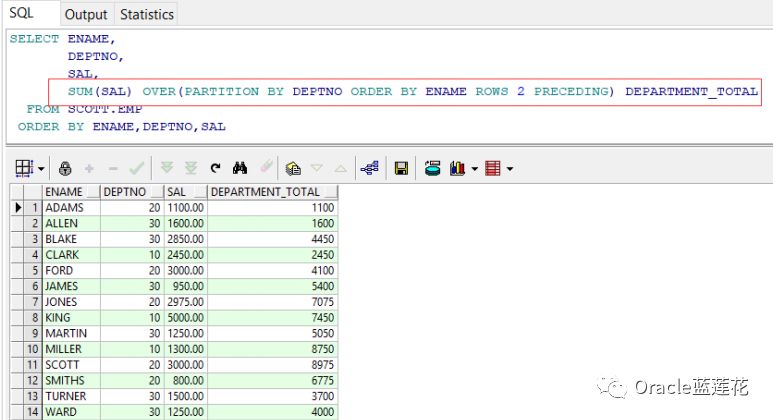Click the database export icon
The image size is (773, 420).
(x=433, y=169)
